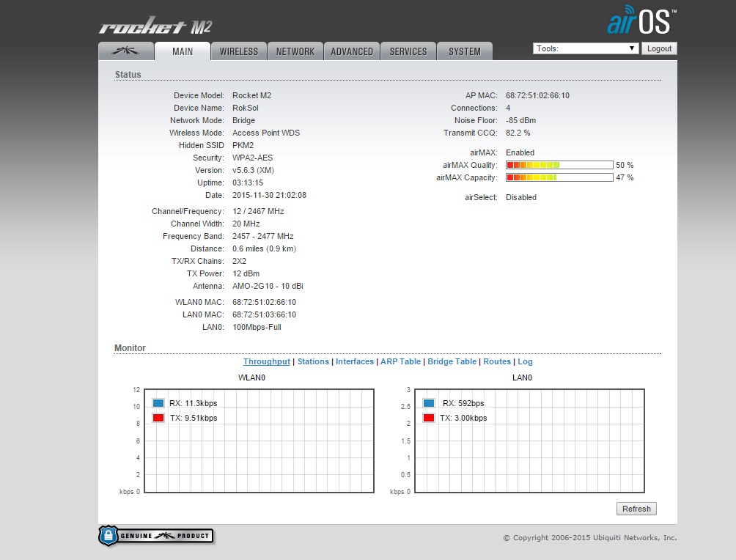Click the LAN0 RX blue legend swatch
The width and height of the screenshot is (736, 560).
pyautogui.click(x=429, y=402)
